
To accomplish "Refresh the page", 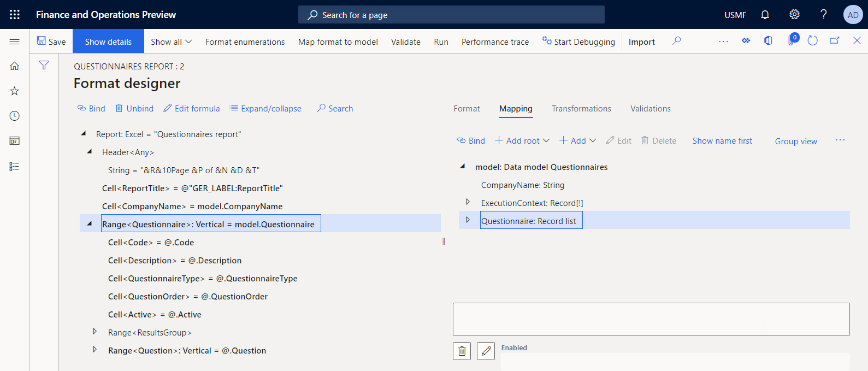I will click(812, 41).
